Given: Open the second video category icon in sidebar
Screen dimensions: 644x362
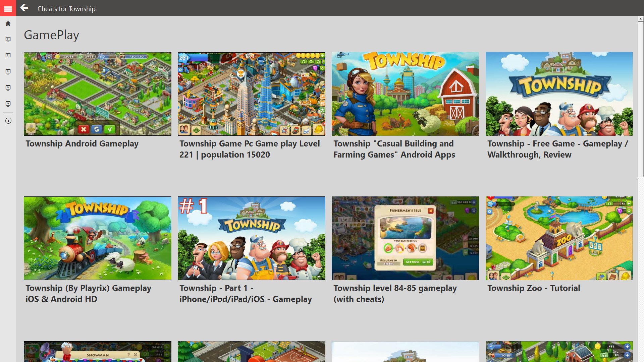Looking at the screenshot, I should pos(8,55).
